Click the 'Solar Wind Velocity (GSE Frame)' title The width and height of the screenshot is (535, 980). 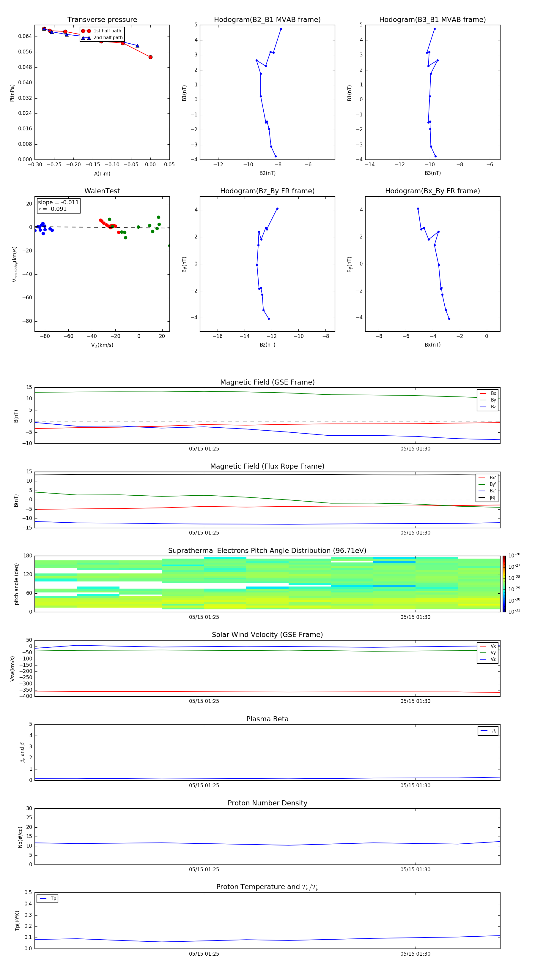coord(267,635)
